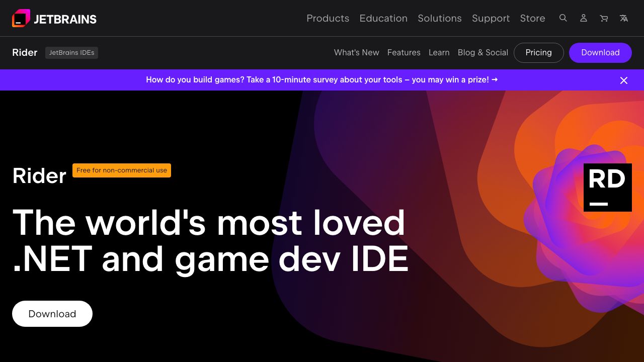This screenshot has height=362, width=644.
Task: Click the Pricing button
Action: pos(539,53)
